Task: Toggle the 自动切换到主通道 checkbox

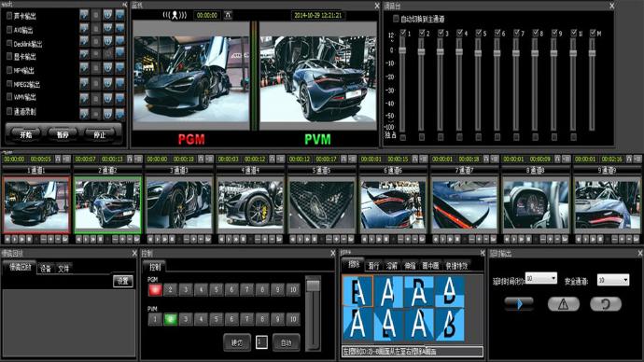Action: click(x=396, y=19)
